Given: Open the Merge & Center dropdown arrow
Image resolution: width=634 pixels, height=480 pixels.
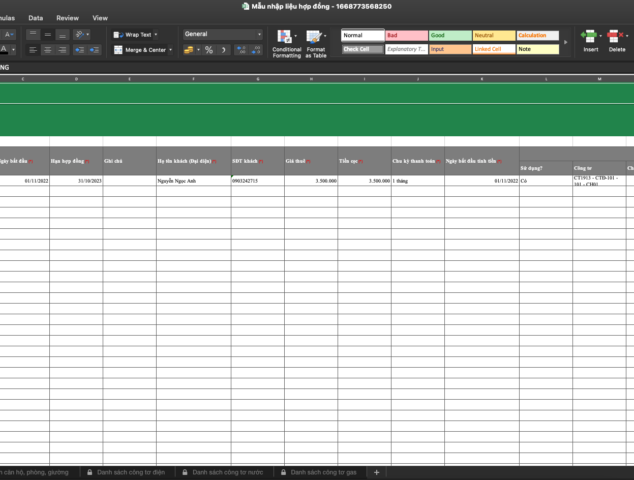Looking at the screenshot, I should 171,49.
